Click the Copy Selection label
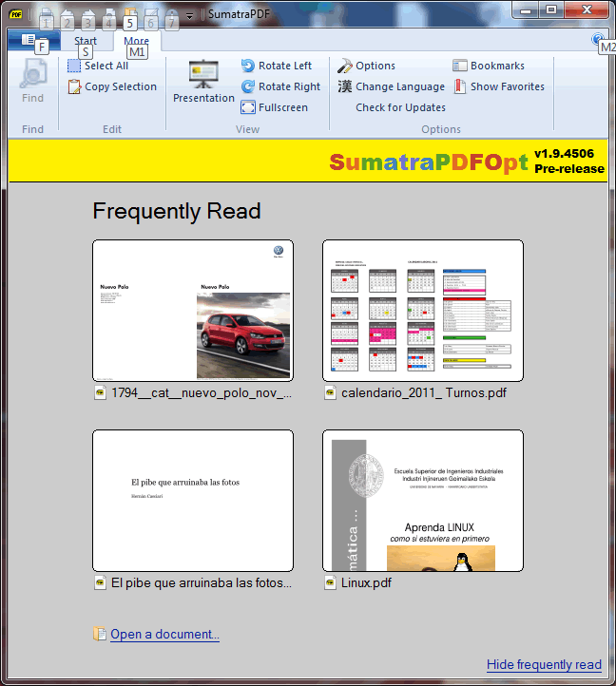616x686 pixels. [x=121, y=86]
